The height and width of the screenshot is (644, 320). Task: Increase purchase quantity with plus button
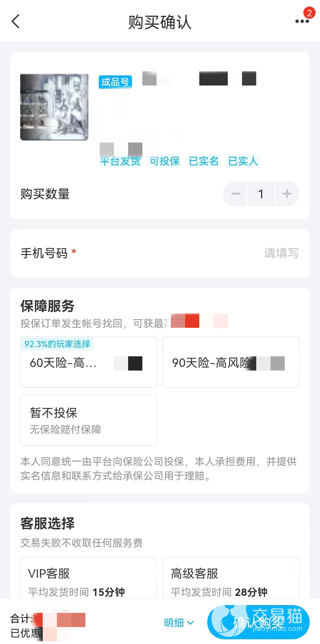tap(287, 194)
